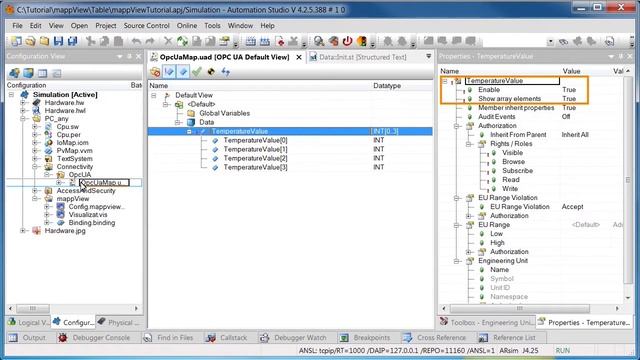Click True value beside Show array elements
The height and width of the screenshot is (360, 640).
click(x=569, y=99)
